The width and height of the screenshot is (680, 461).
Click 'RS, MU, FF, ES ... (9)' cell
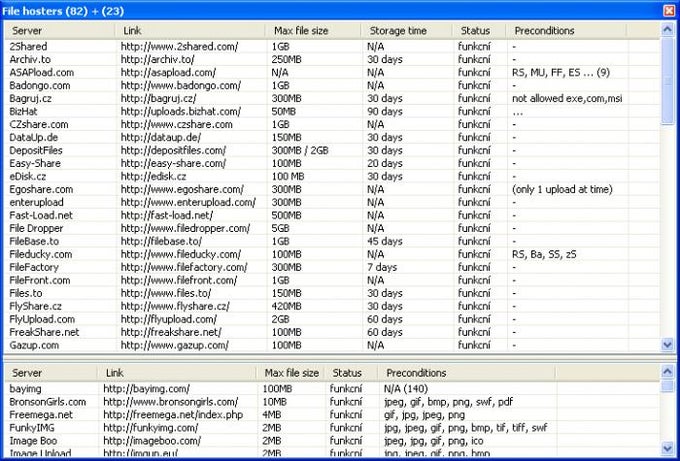pos(561,72)
